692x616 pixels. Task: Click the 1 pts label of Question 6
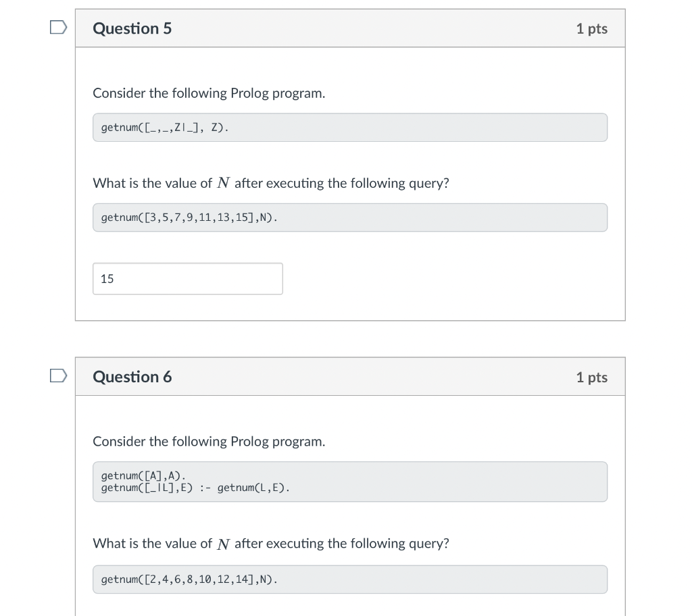click(591, 378)
